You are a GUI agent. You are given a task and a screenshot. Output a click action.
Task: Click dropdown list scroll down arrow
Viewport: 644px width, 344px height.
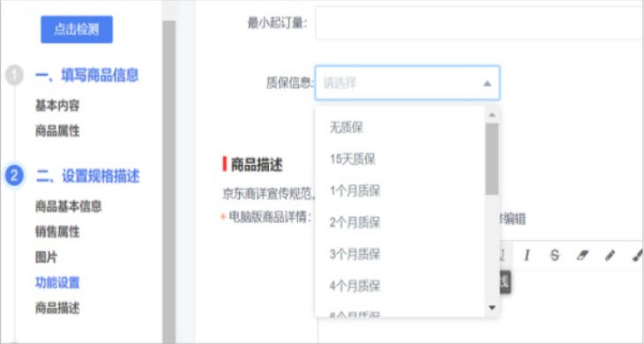click(x=492, y=308)
